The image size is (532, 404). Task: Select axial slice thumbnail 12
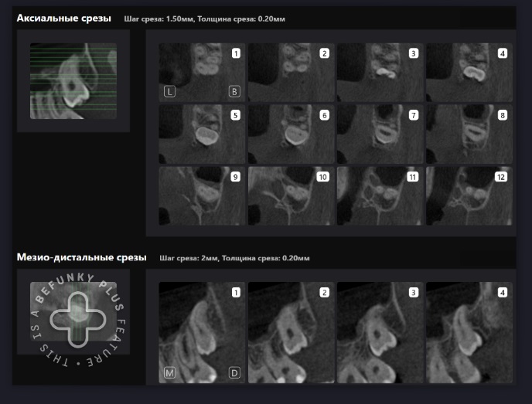(469, 195)
